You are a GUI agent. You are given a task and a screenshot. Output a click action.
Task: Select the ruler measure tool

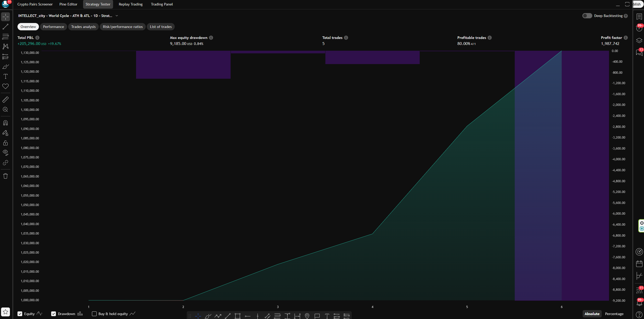(x=5, y=100)
